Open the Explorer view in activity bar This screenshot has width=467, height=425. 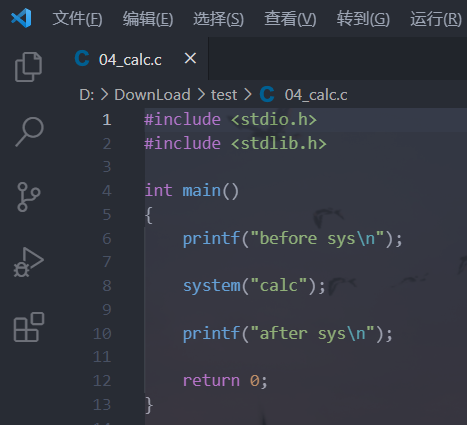coord(28,67)
